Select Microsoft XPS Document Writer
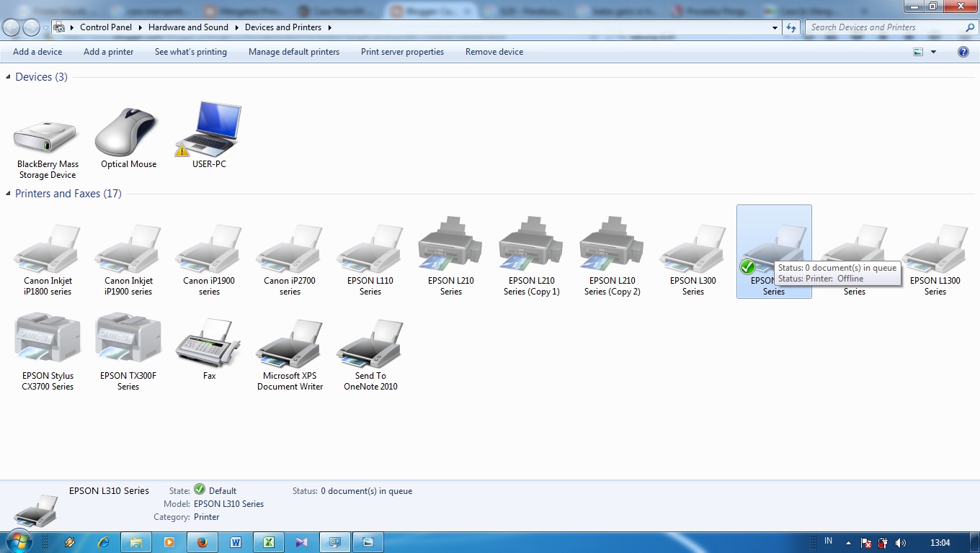The width and height of the screenshot is (980, 553). 290,354
